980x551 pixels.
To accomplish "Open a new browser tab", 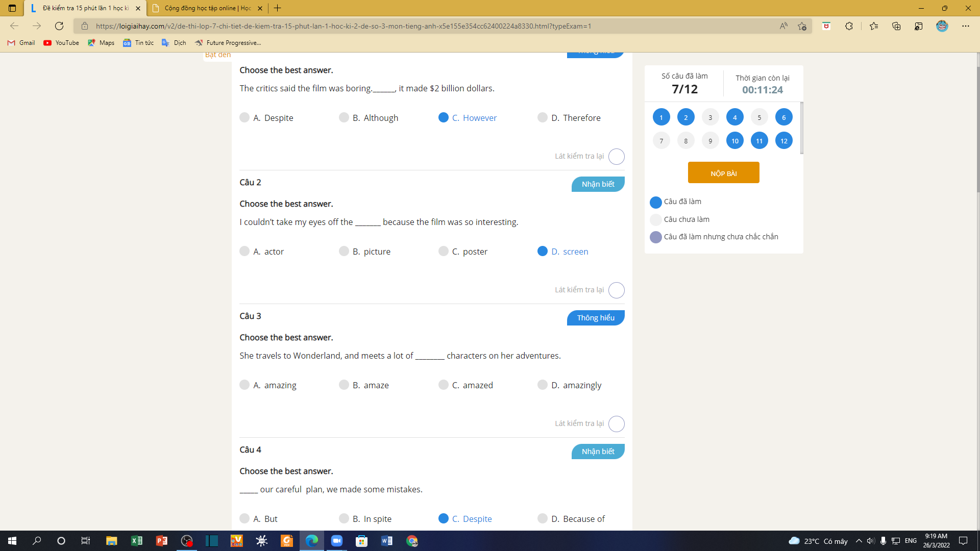I will click(277, 8).
